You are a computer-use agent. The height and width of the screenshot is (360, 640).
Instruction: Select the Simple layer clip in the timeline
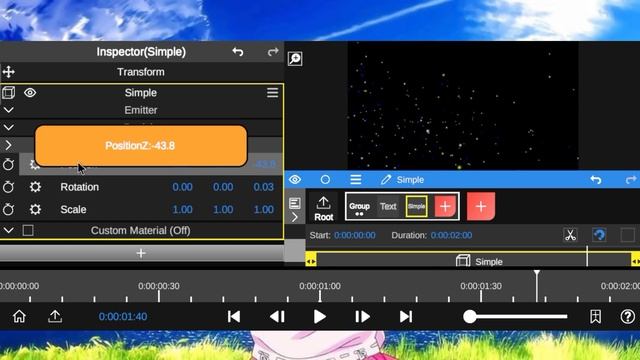coord(473,261)
